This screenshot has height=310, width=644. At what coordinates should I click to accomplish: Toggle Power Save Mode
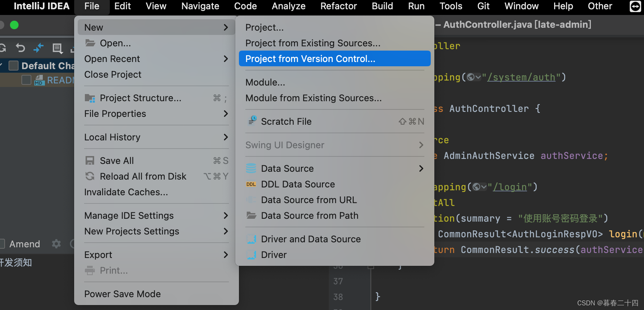click(x=157, y=294)
